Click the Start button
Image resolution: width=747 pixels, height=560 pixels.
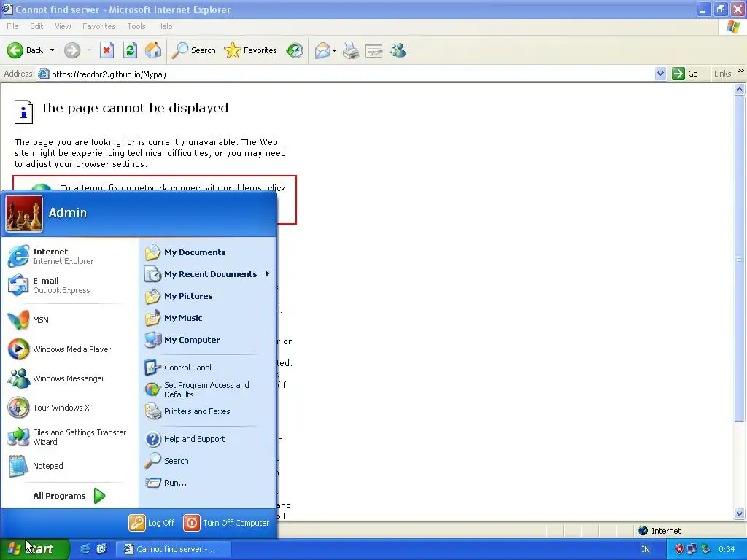click(34, 549)
